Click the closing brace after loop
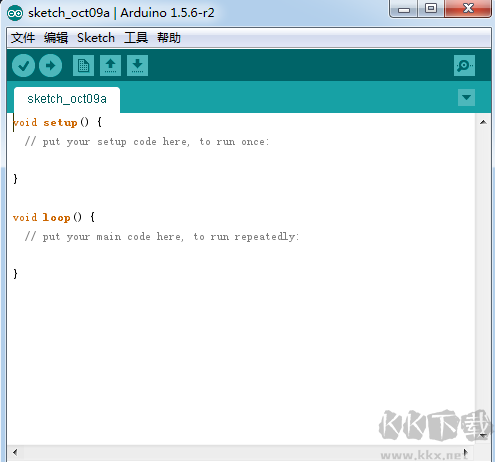 [x=15, y=274]
